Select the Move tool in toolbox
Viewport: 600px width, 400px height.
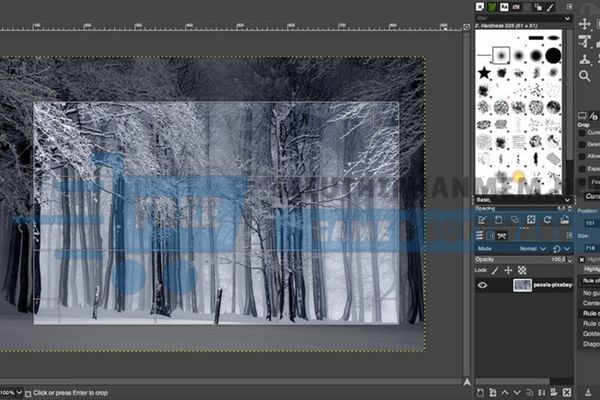[586, 23]
